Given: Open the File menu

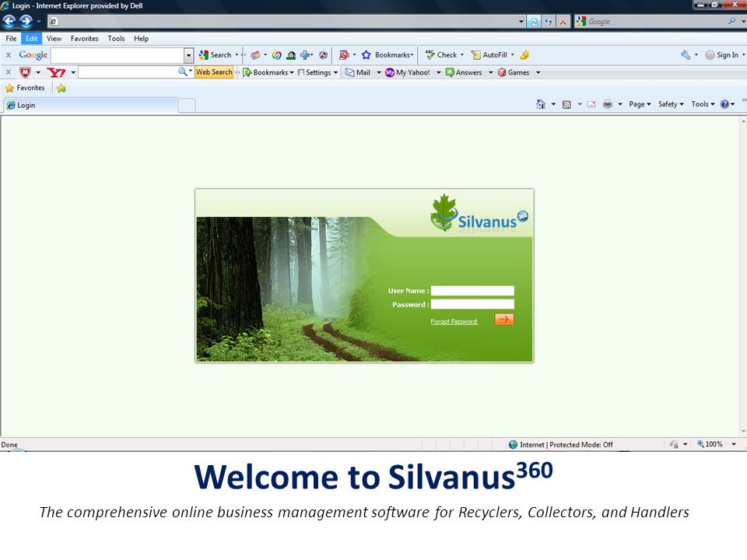Looking at the screenshot, I should coord(11,39).
